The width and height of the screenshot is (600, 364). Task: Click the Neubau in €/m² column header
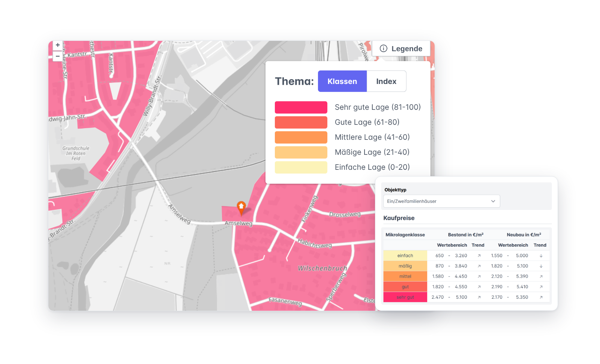[524, 235]
